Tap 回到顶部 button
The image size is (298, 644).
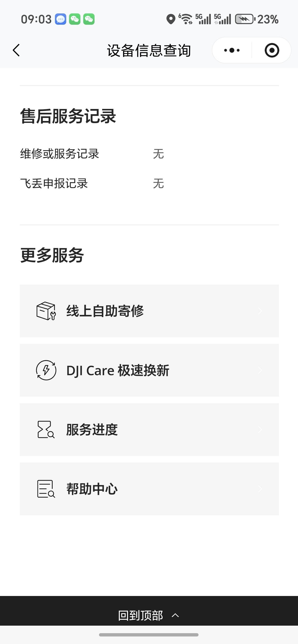click(141, 616)
